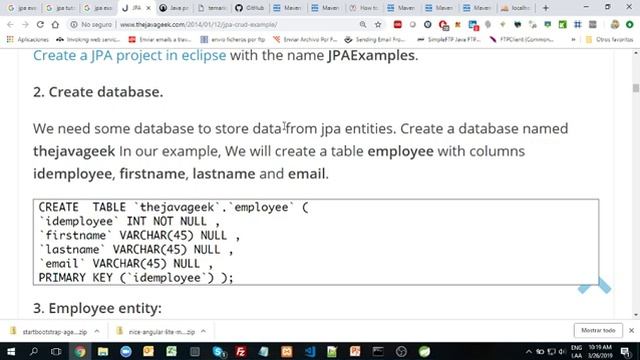Open Windows search from the taskbar

click(x=34, y=351)
